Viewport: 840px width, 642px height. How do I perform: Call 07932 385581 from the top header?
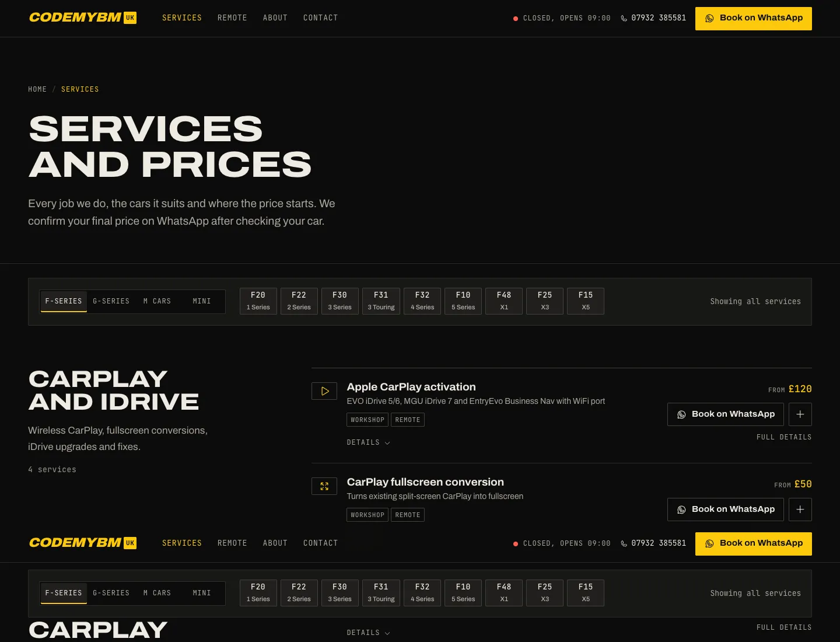(653, 18)
